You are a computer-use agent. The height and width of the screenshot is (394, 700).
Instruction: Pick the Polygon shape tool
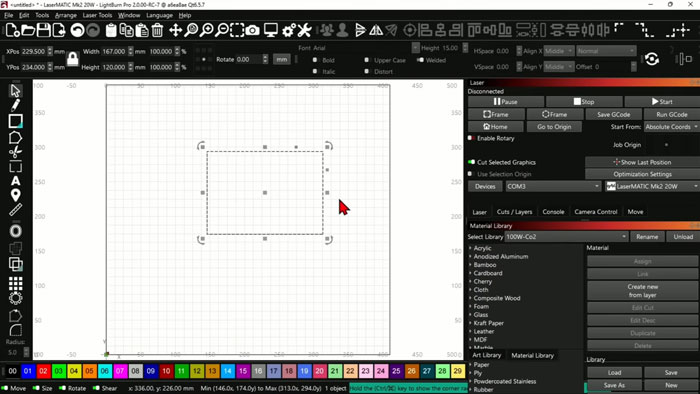15,138
